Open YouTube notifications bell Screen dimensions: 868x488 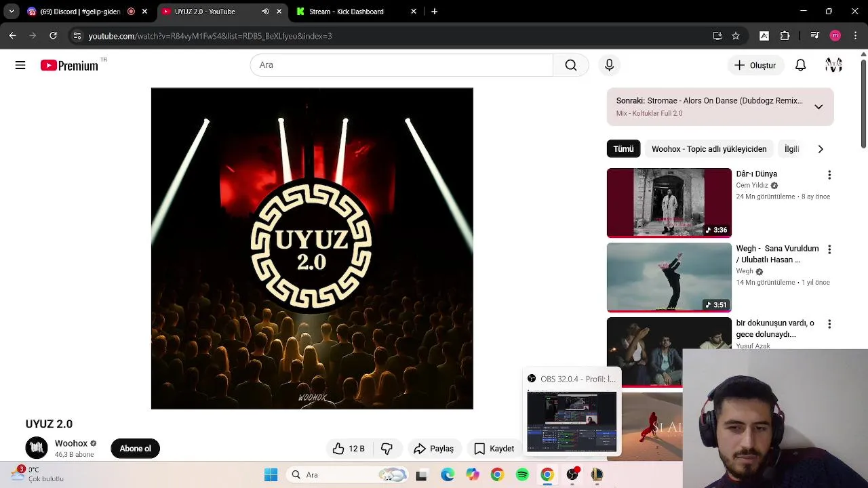tap(801, 65)
